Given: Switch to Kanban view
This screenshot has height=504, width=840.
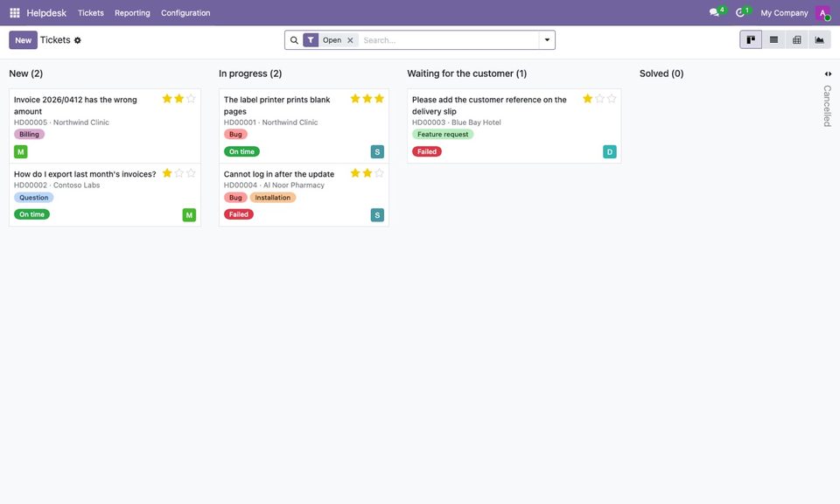Looking at the screenshot, I should pyautogui.click(x=751, y=39).
